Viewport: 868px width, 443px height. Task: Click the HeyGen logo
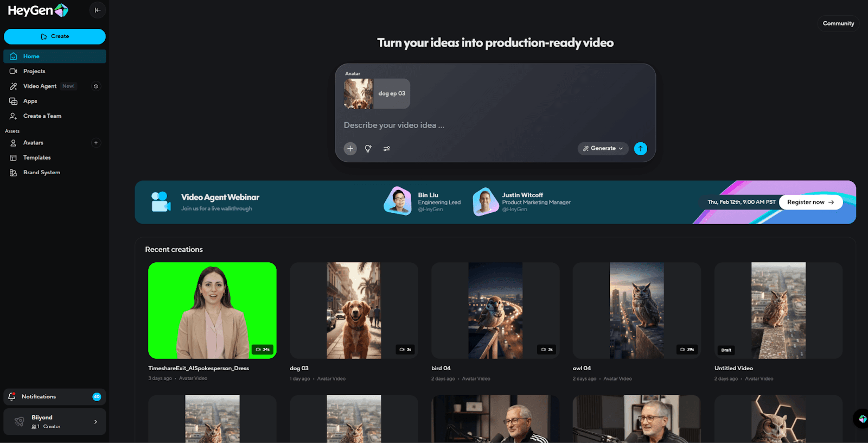point(38,10)
